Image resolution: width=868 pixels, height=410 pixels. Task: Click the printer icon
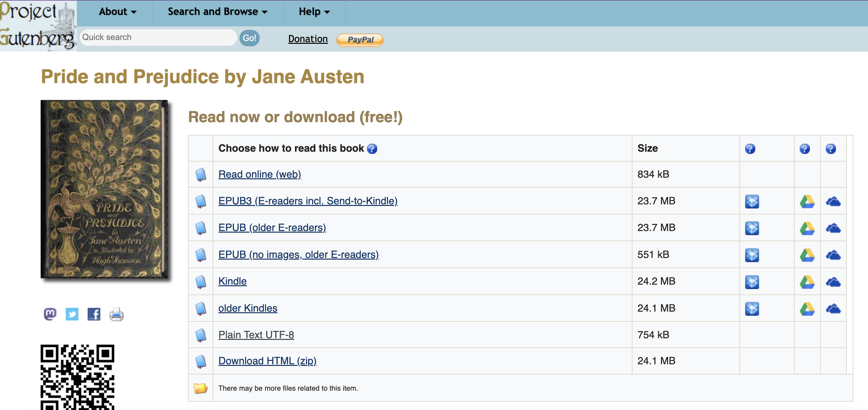tap(116, 314)
